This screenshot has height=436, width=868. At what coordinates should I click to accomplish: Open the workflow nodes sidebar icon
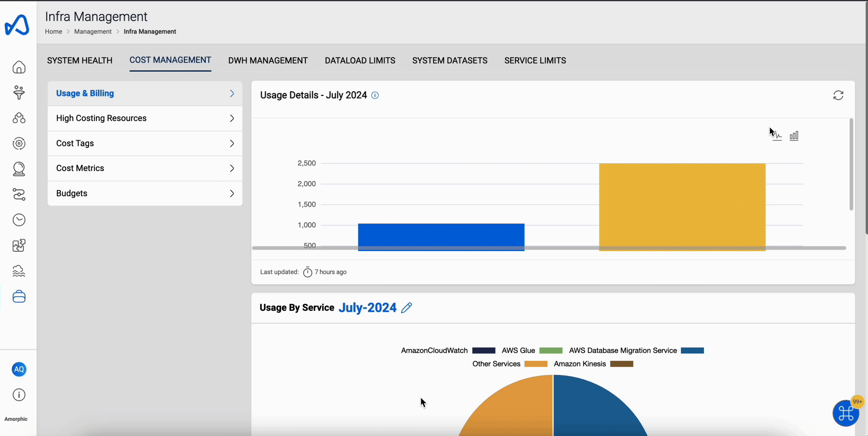(19, 195)
